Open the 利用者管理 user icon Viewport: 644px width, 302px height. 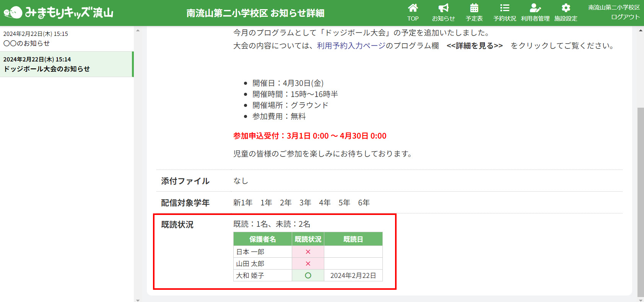(x=535, y=8)
